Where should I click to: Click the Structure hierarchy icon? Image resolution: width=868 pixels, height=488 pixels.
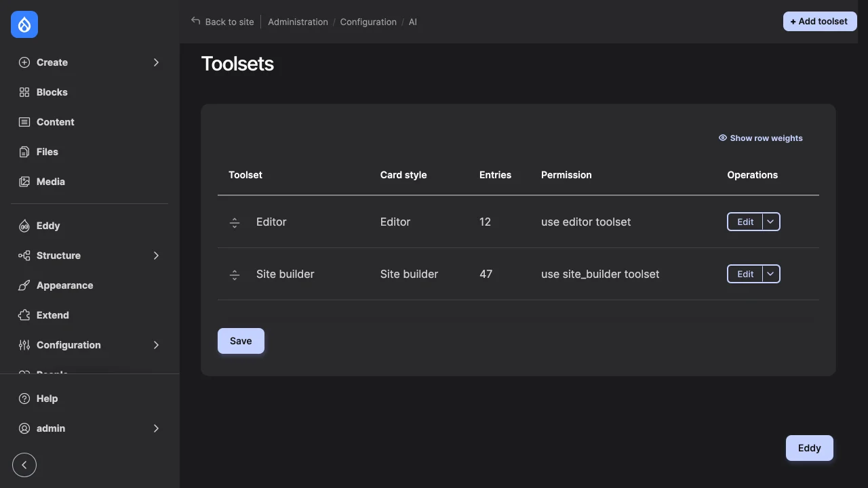point(24,256)
